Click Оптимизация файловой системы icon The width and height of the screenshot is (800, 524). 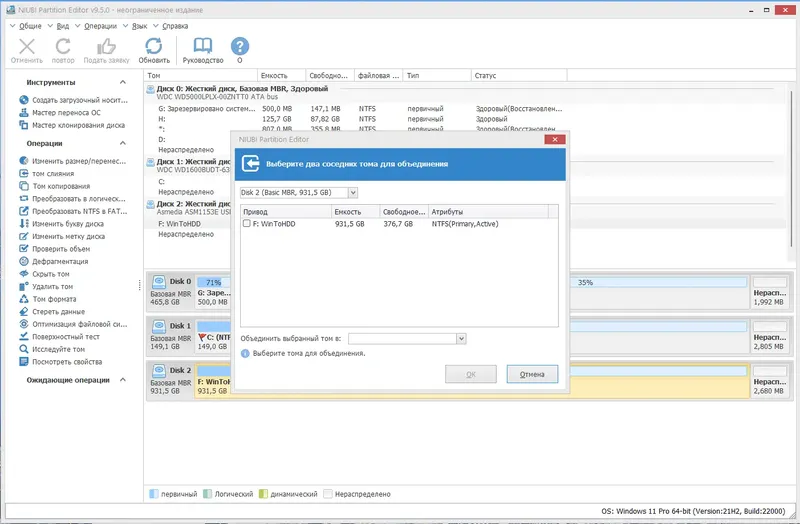click(23, 324)
